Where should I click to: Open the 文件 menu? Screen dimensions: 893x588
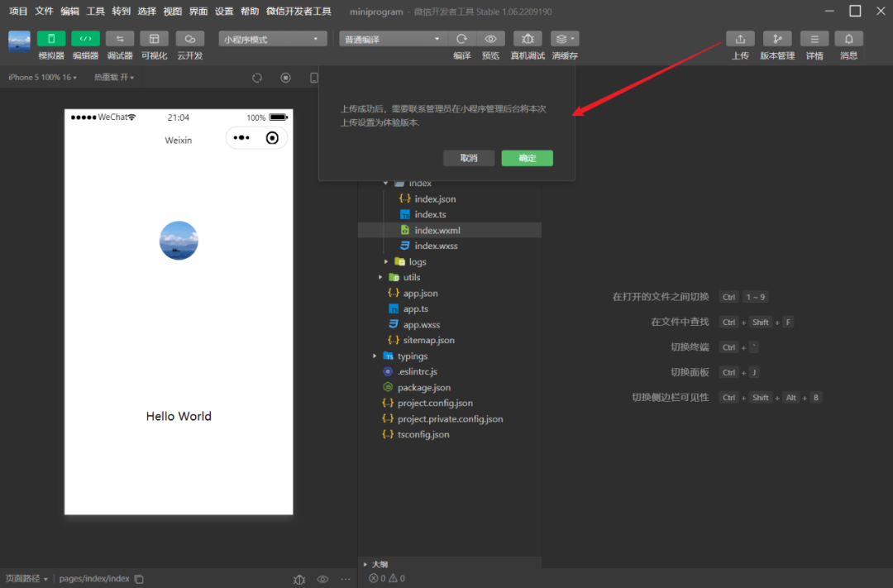tap(44, 12)
